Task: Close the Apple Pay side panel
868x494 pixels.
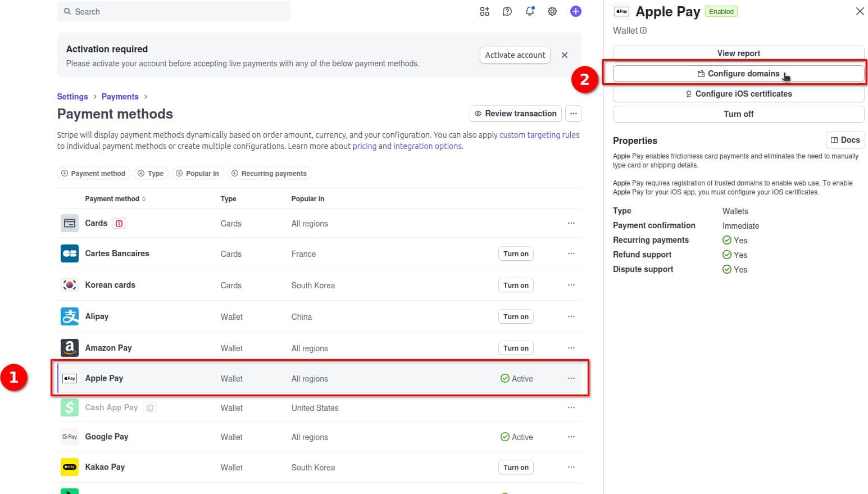Action: click(x=860, y=11)
